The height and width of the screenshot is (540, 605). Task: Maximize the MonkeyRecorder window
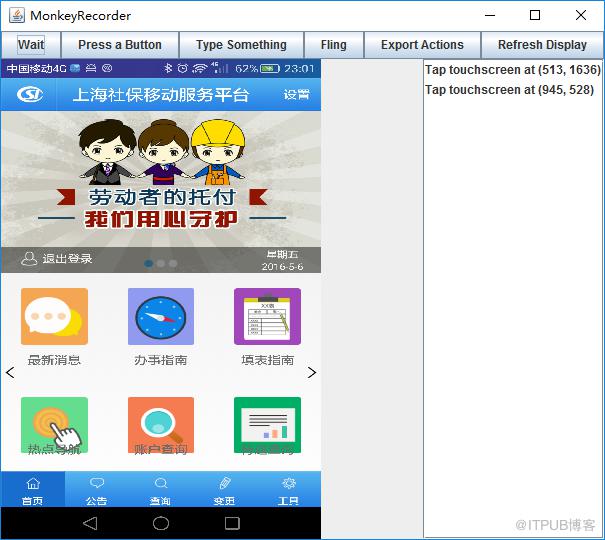point(535,15)
